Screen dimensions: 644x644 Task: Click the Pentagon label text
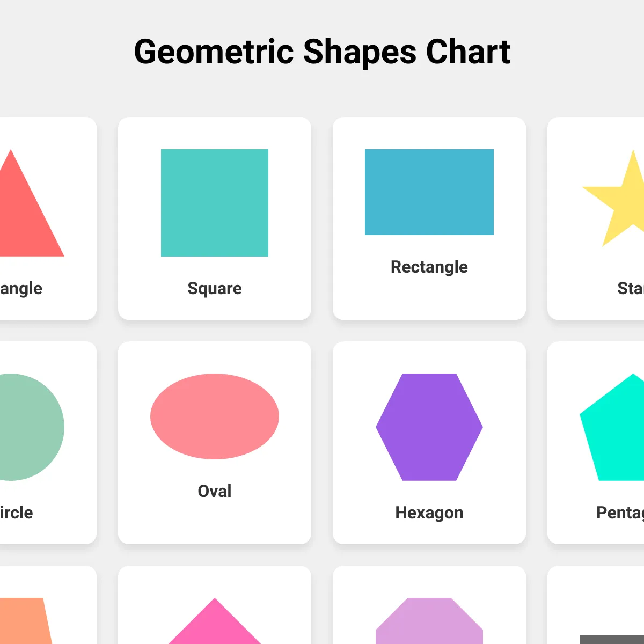coord(620,513)
